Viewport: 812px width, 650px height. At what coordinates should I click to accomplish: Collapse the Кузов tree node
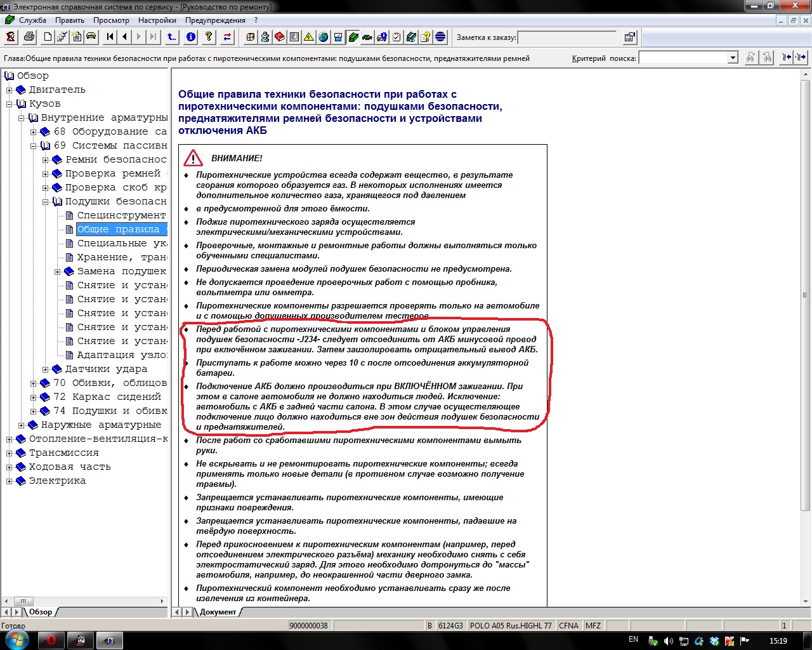(x=10, y=104)
